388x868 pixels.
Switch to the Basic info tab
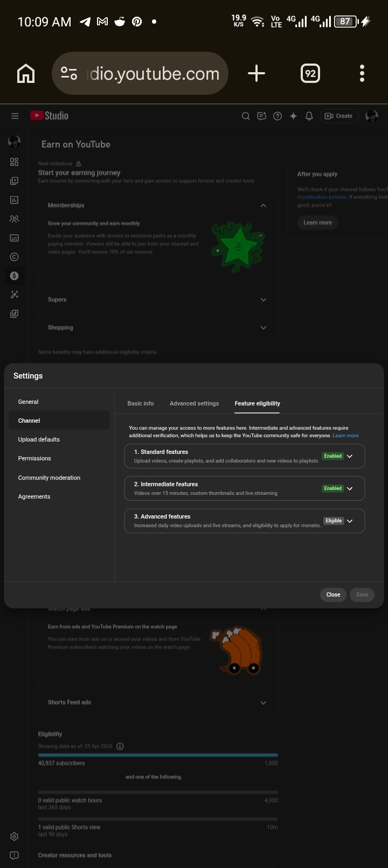[140, 403]
